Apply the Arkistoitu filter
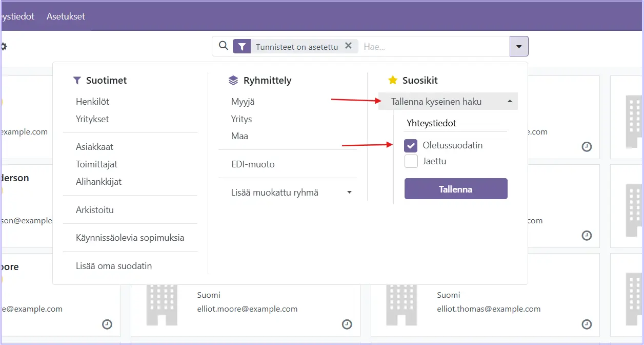Screen dimensions: 644x345 [x=95, y=210]
